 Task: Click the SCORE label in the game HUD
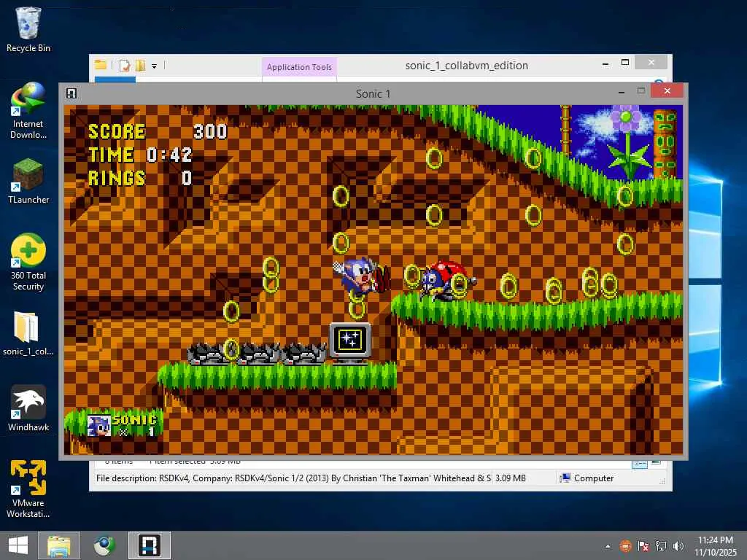tap(117, 132)
